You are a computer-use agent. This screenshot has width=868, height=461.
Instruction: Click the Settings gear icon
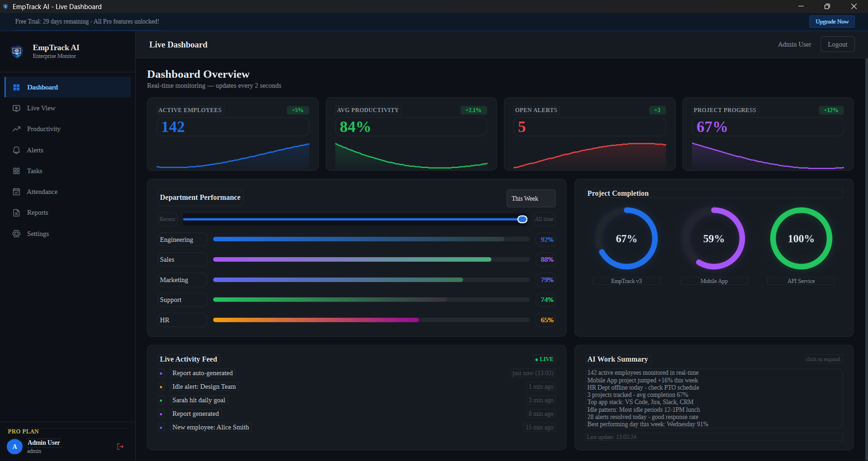[x=16, y=234]
